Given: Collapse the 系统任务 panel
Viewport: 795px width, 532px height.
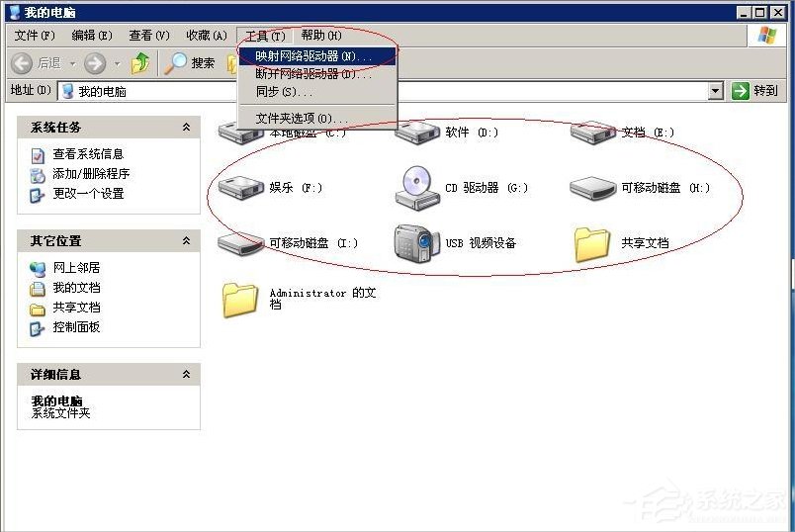Looking at the screenshot, I should (186, 128).
